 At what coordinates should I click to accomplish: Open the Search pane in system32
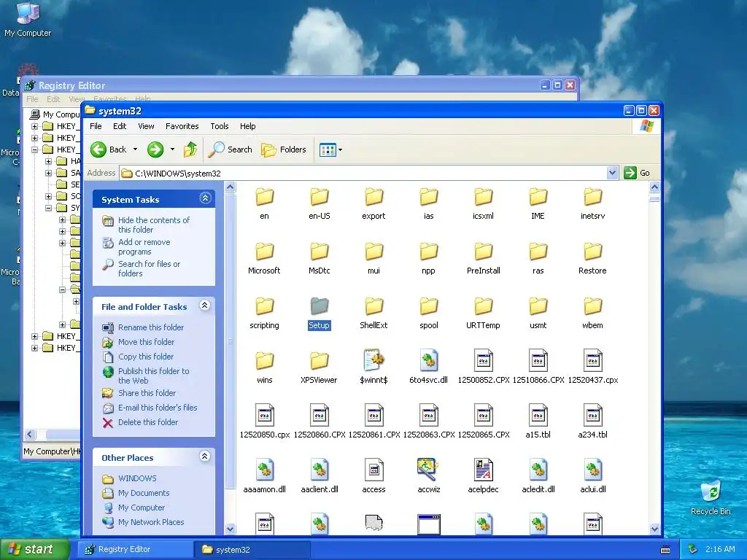pyautogui.click(x=230, y=149)
